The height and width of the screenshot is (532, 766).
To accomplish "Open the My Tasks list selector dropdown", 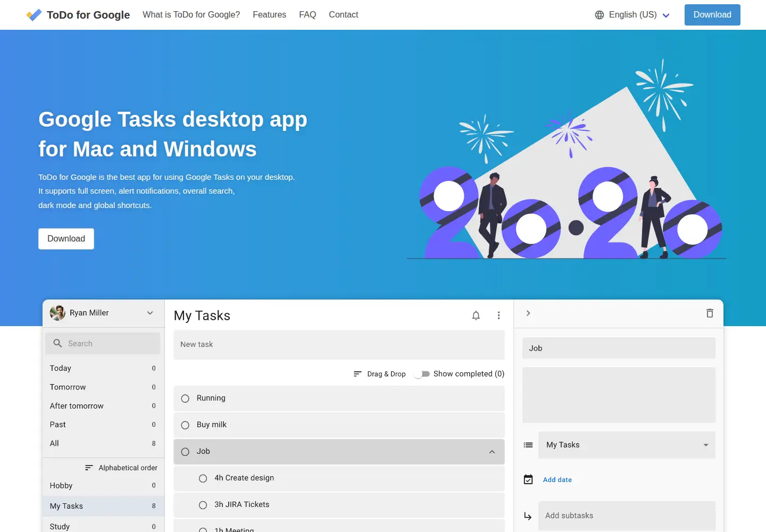I will coord(627,445).
